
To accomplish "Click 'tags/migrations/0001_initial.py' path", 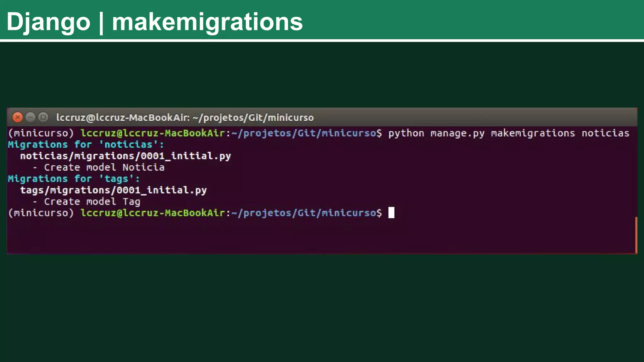I will pos(114,190).
